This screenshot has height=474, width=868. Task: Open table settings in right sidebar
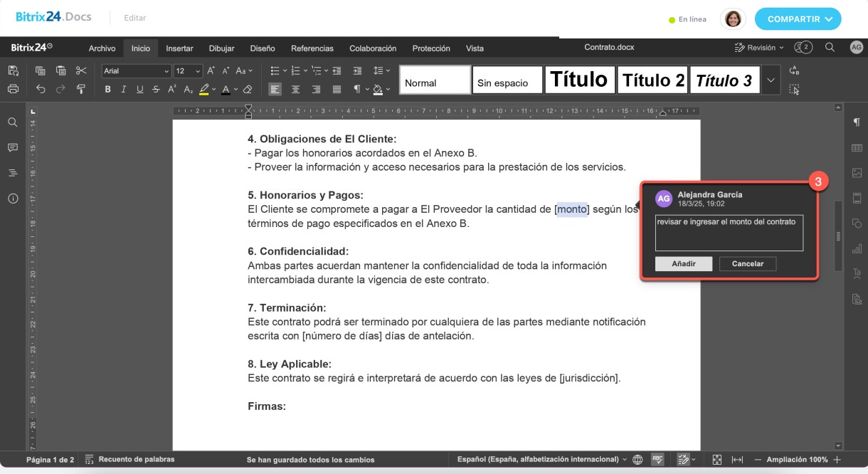coord(857,147)
